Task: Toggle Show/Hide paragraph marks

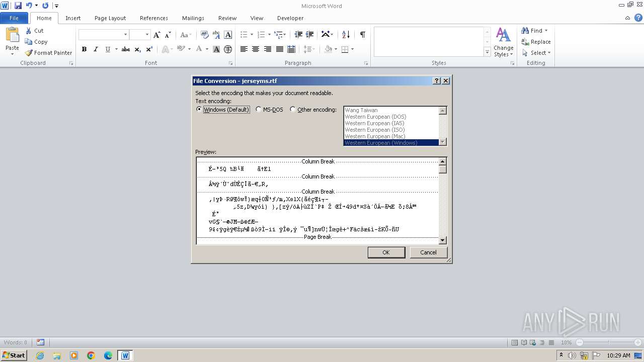Action: (362, 35)
